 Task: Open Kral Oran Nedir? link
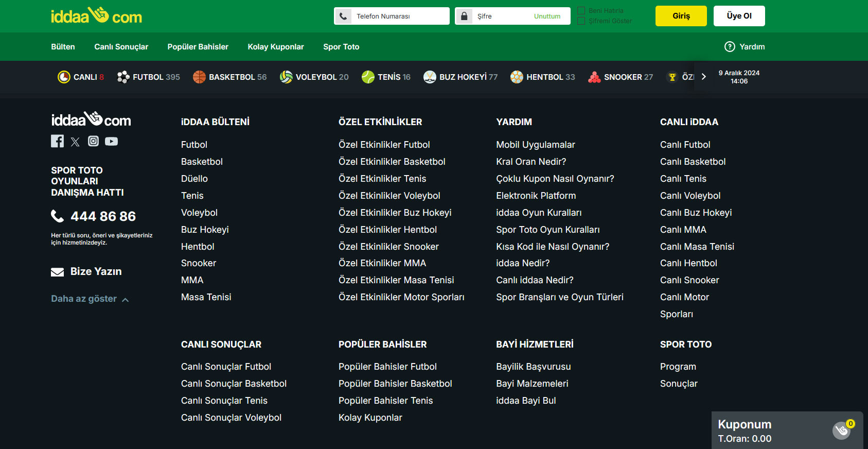[x=531, y=162]
